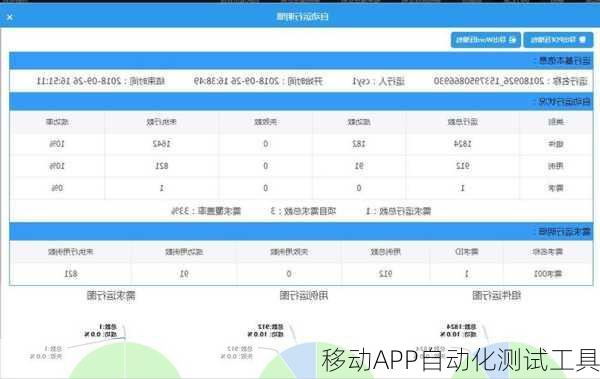Click the 类别 column header

tap(556, 122)
